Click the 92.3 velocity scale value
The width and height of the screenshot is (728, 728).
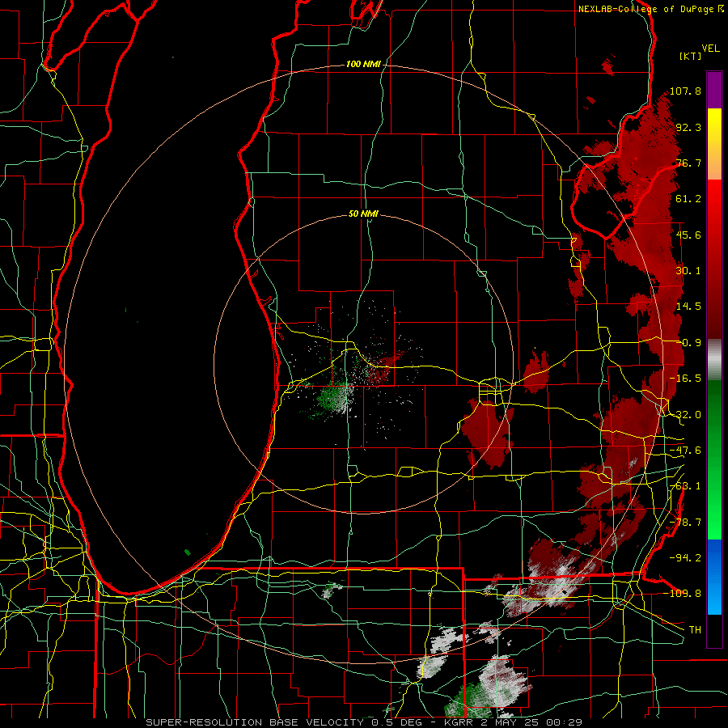(x=688, y=127)
